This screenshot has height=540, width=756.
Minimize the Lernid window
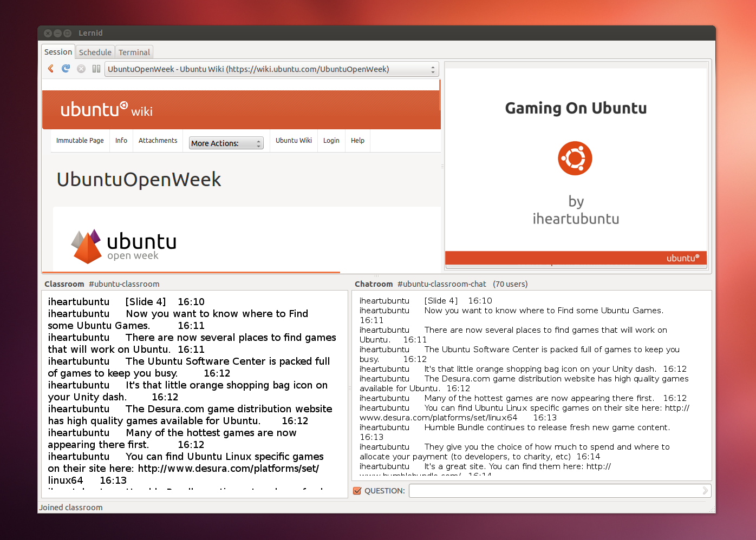click(x=58, y=33)
